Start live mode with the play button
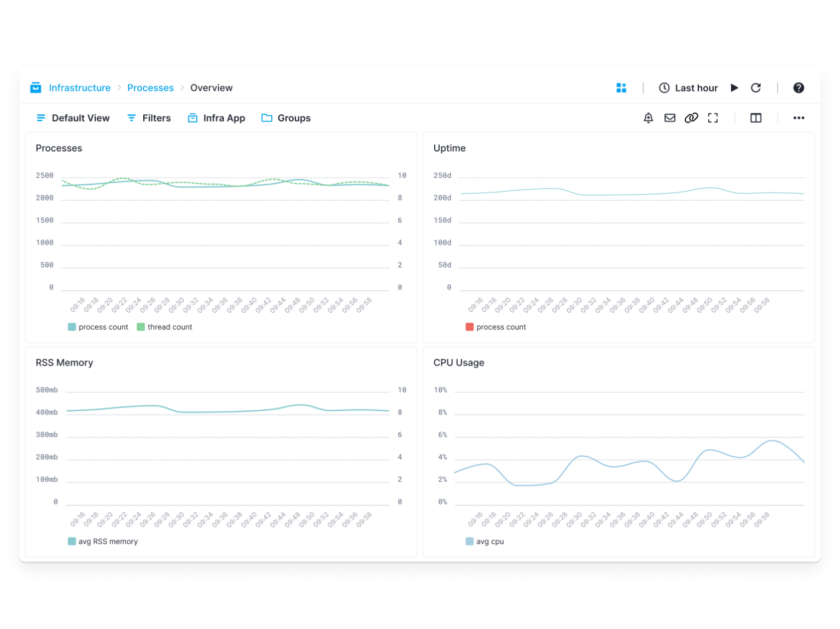 (x=734, y=88)
